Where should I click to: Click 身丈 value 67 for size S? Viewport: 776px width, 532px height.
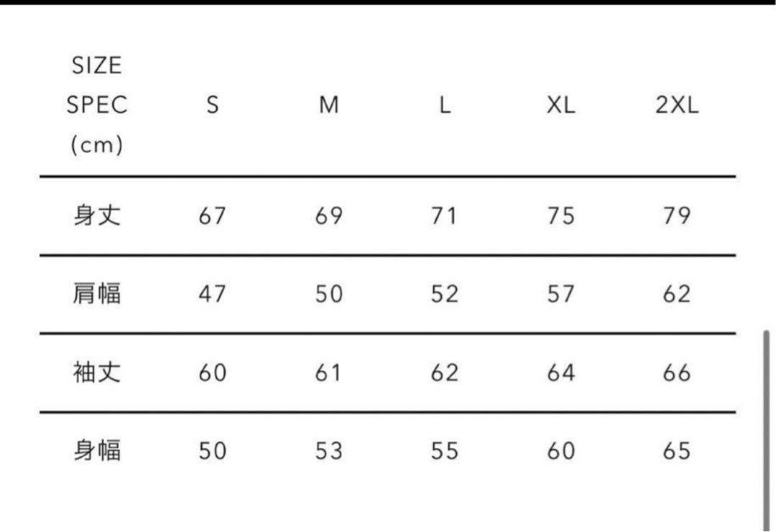coord(212,215)
